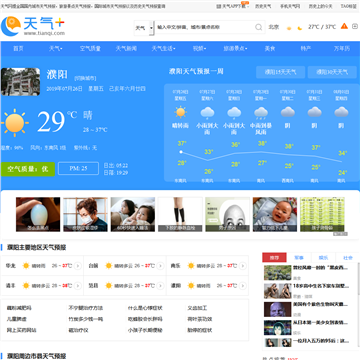
Task: Expand the 天气生活 nav dropdown
Action: [163, 49]
